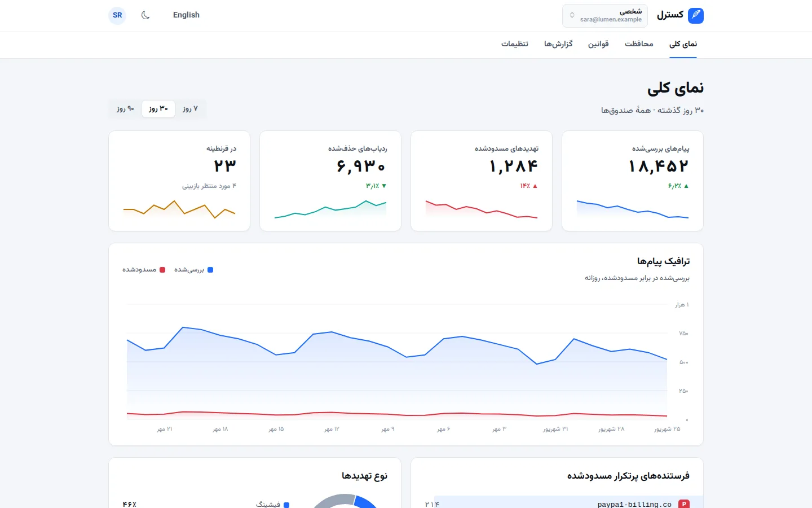Click the red sparkline in تهدیدهای مسدودشده card
This screenshot has width=812, height=508.
(x=482, y=209)
